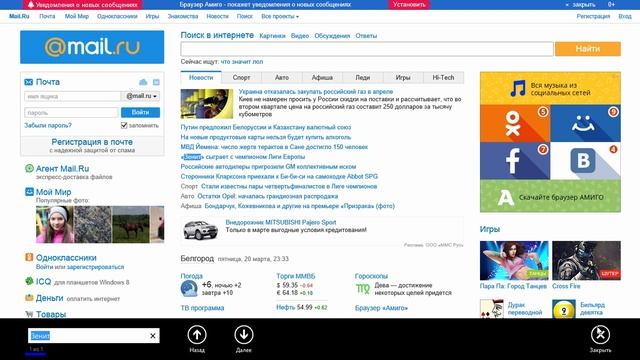Click the orange Nayti search button
Image resolution: width=640 pixels, height=360 pixels.
point(588,49)
